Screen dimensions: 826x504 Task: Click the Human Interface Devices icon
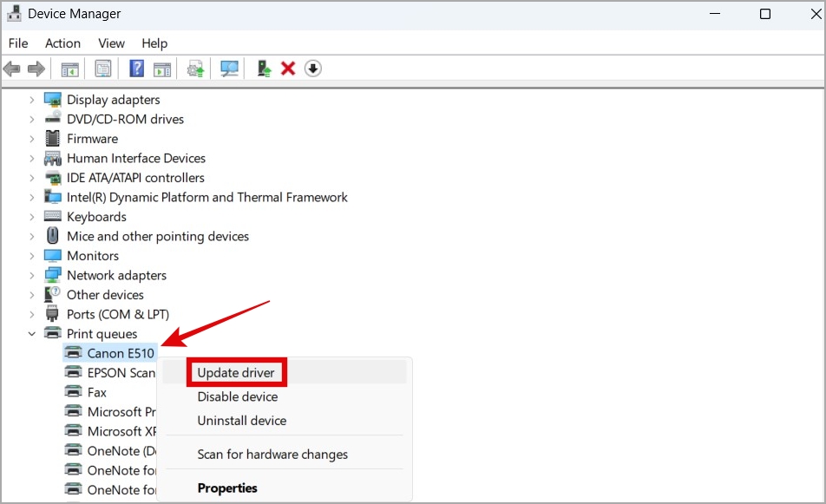[x=53, y=158]
